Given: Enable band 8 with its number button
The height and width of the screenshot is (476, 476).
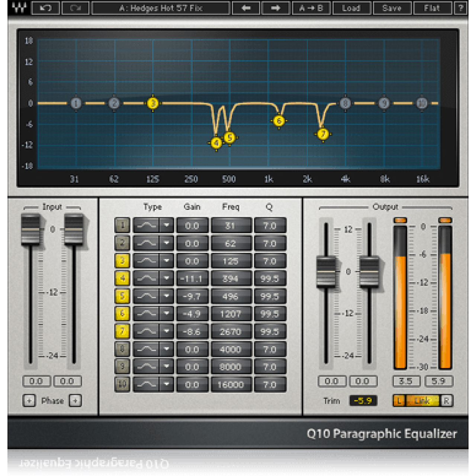Looking at the screenshot, I should tap(122, 349).
